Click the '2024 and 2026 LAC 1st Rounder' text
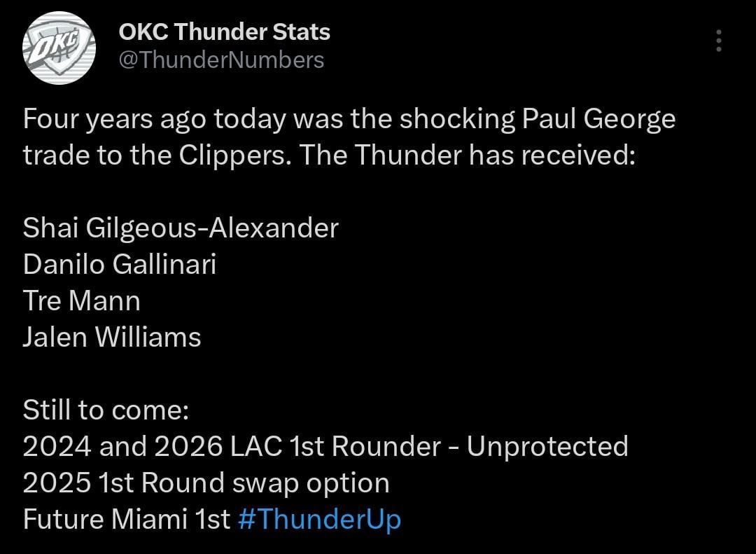Image resolution: width=756 pixels, height=554 pixels. pos(231,447)
